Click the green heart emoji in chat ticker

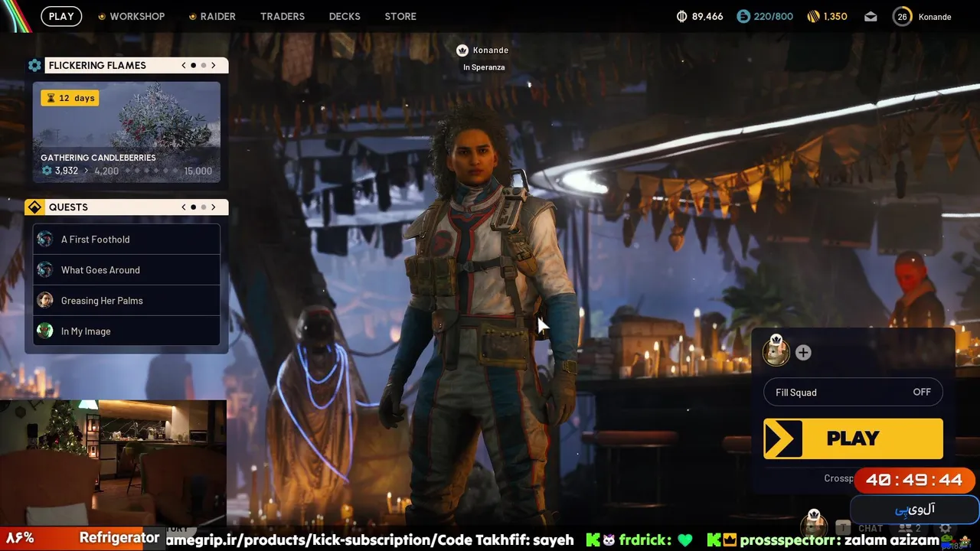point(685,540)
